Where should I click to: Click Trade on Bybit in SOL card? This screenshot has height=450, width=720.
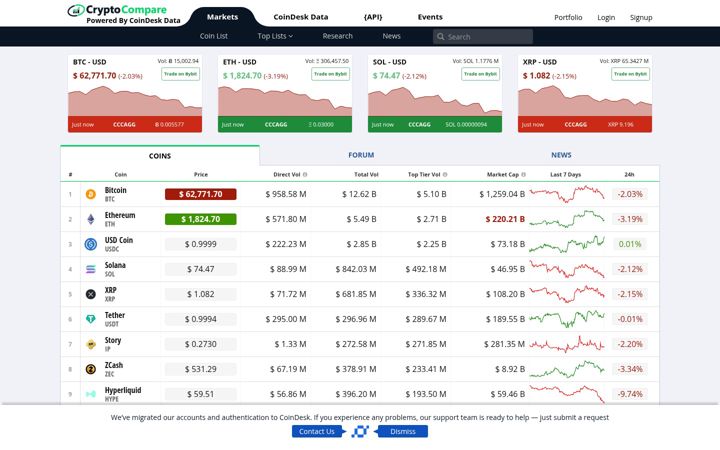point(480,74)
